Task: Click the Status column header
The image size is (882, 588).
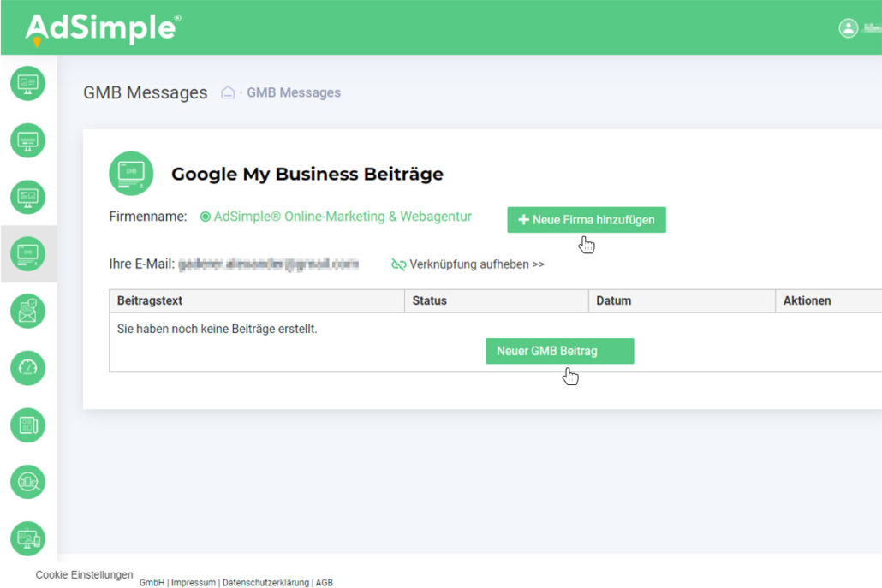Action: click(429, 300)
